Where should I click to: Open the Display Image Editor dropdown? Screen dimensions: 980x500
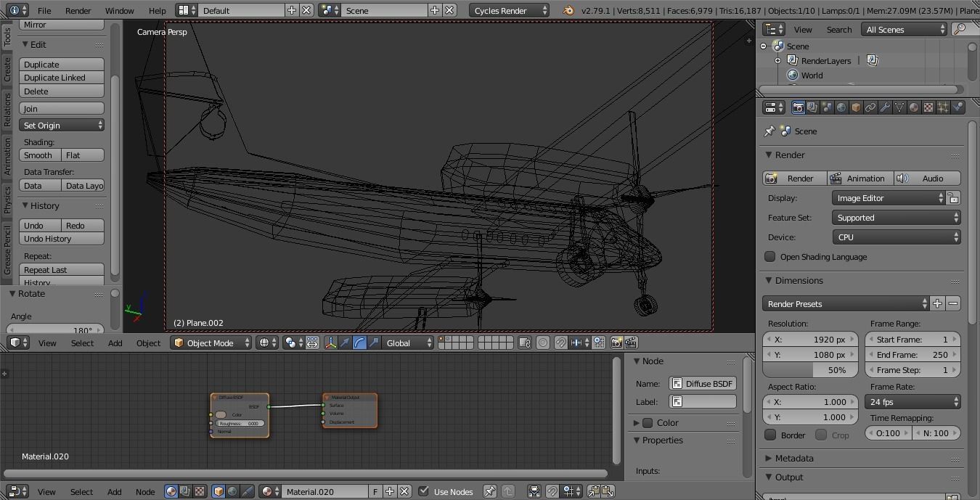[889, 197]
